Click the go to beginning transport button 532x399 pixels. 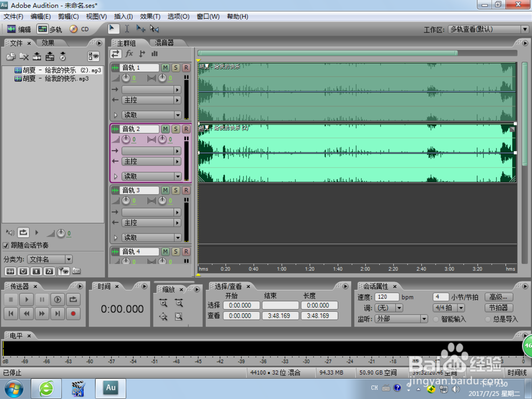coord(11,314)
